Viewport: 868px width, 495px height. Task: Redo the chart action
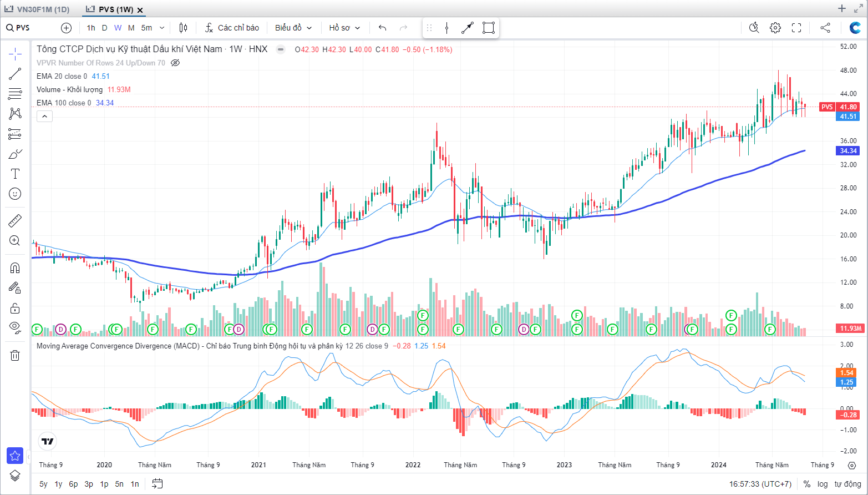click(403, 28)
